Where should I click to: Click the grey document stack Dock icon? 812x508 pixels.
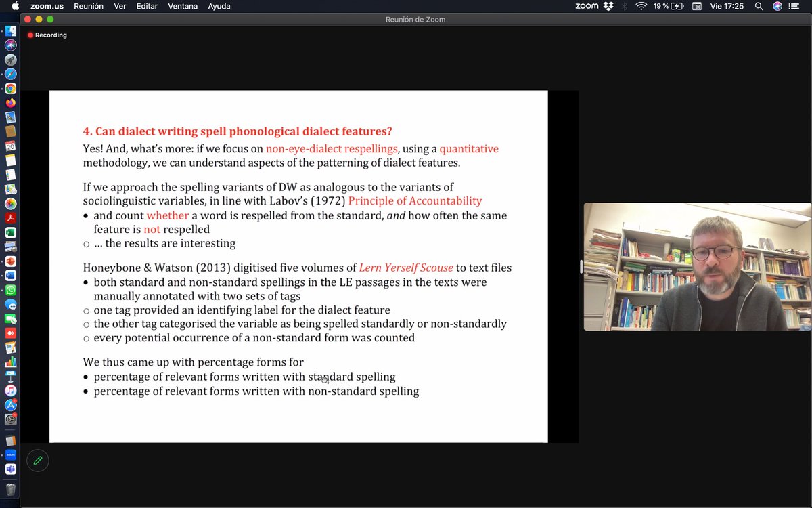(x=10, y=440)
